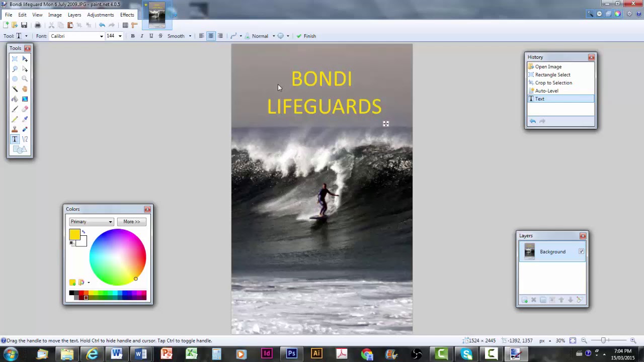644x362 pixels.
Task: Select the Color Picker eyedropper tool
Action: tap(25, 119)
